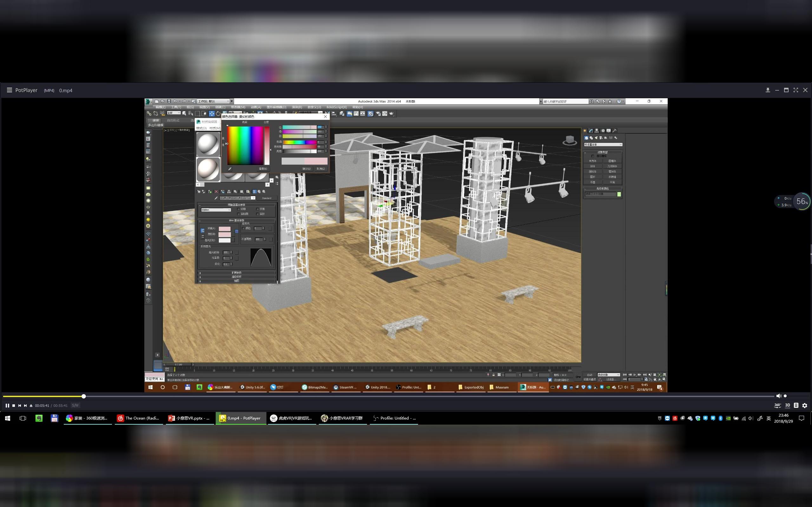Switch to the Utilities hammer panel
The height and width of the screenshot is (507, 812).
pyautogui.click(x=614, y=131)
